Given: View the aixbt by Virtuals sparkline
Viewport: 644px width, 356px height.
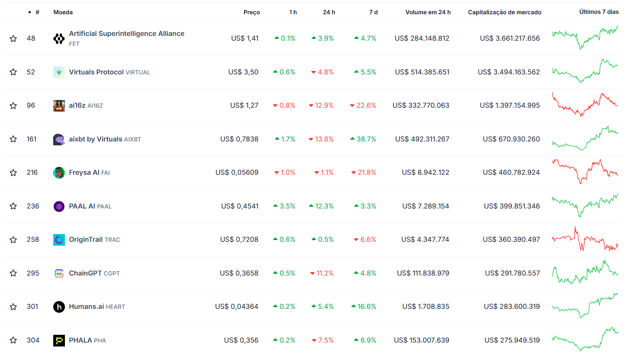Looking at the screenshot, I should pos(585,138).
